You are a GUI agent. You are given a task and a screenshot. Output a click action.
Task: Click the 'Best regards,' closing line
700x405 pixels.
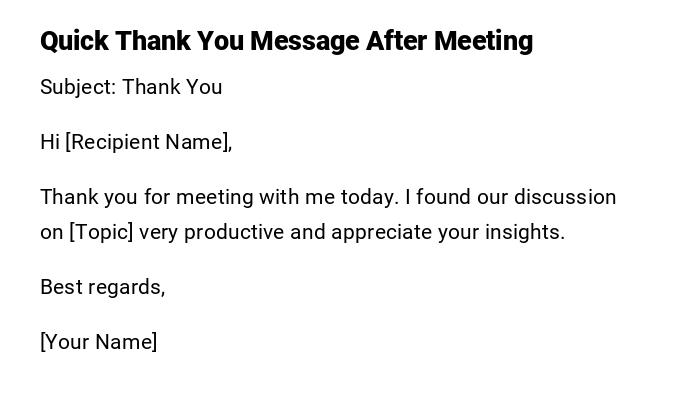point(102,288)
